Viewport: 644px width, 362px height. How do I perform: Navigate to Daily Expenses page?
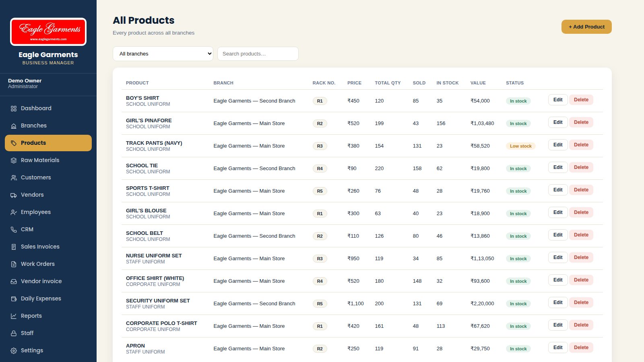(48, 299)
